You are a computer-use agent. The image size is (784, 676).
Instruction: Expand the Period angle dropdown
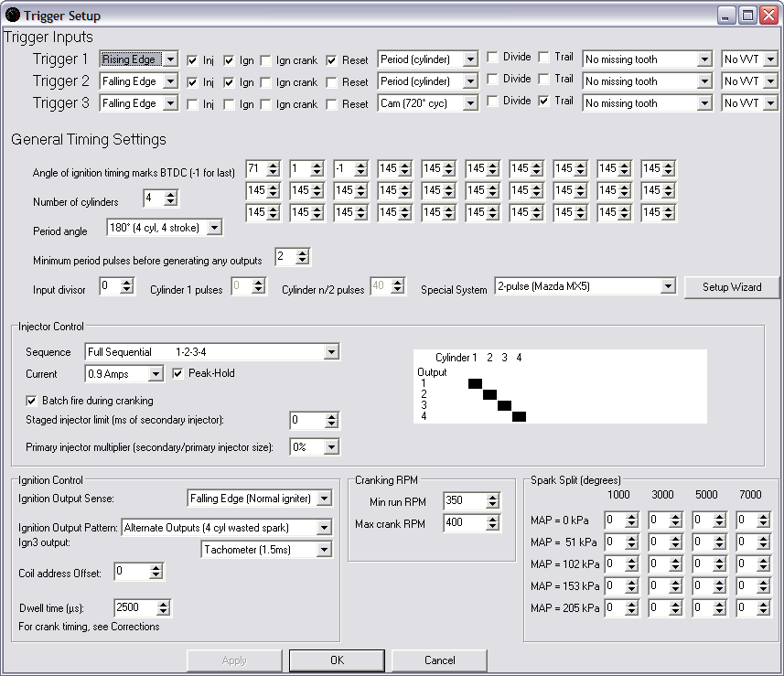click(214, 227)
